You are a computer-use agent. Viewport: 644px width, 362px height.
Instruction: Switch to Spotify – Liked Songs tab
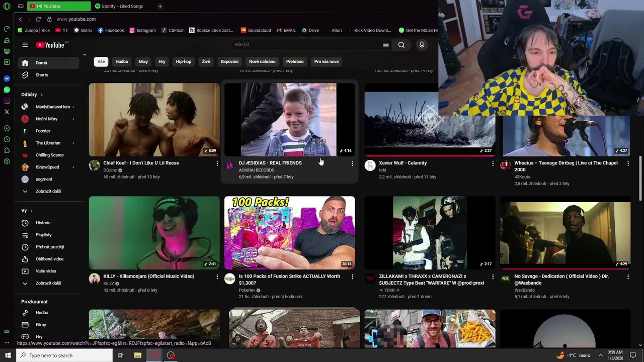122,6
